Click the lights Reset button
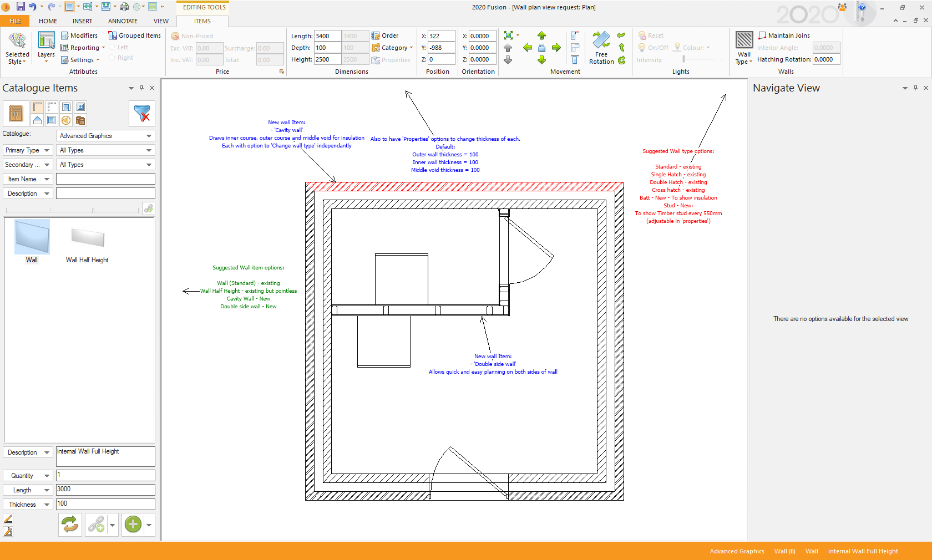The image size is (932, 560). click(651, 35)
